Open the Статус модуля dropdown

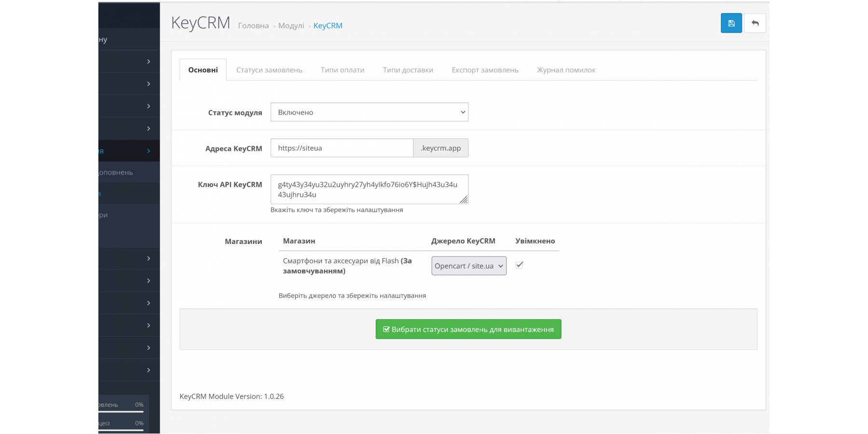click(369, 112)
